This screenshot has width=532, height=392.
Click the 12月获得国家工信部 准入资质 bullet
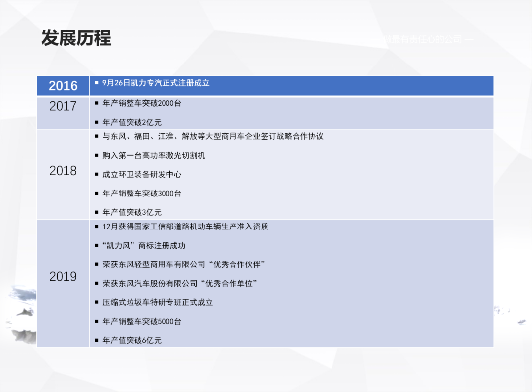185,227
